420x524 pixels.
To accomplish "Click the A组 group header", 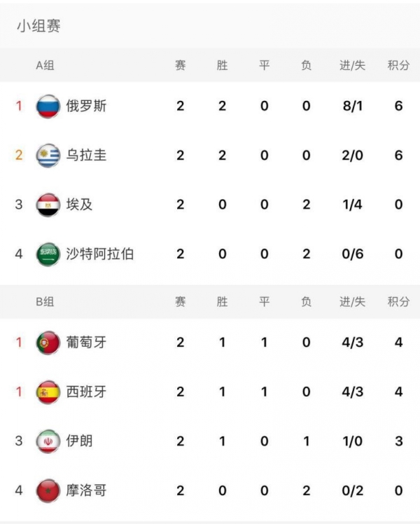I will pos(45,65).
